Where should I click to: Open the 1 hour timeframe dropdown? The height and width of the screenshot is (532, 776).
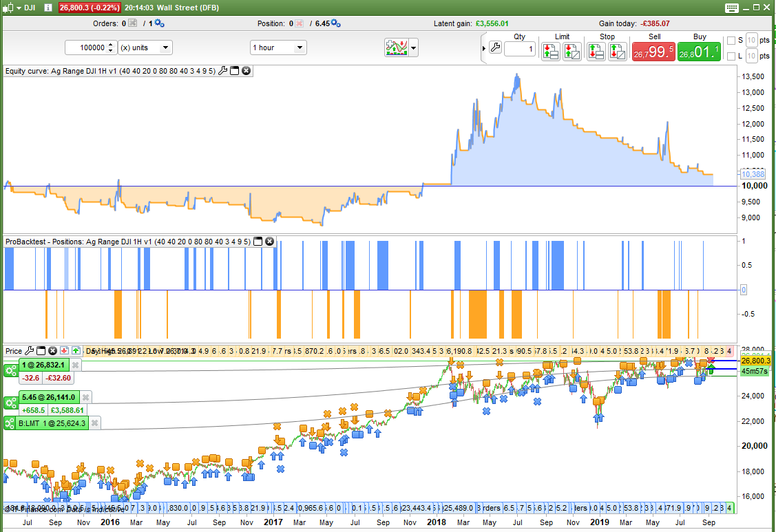[x=300, y=47]
